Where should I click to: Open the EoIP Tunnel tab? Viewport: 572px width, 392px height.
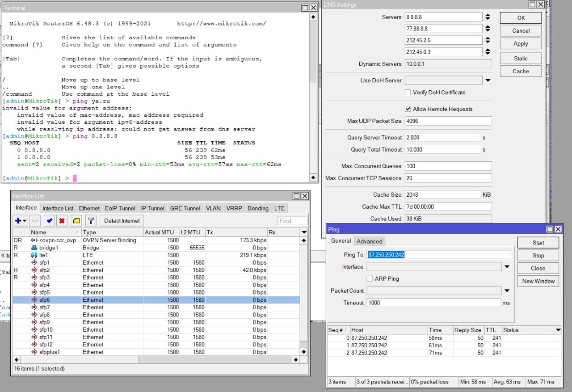coord(120,208)
